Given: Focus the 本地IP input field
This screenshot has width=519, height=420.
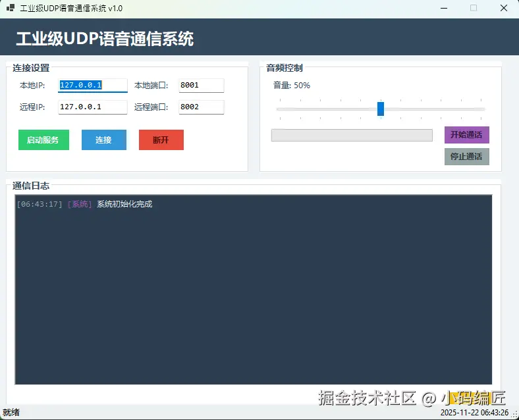Looking at the screenshot, I should point(93,86).
